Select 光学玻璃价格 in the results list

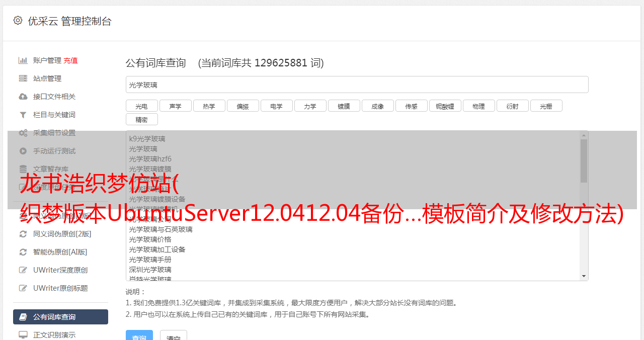pos(150,239)
